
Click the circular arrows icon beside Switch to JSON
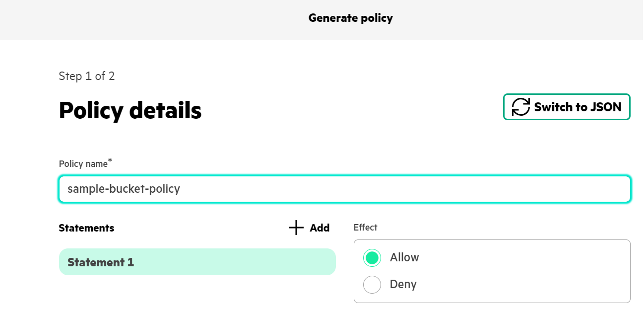(521, 107)
